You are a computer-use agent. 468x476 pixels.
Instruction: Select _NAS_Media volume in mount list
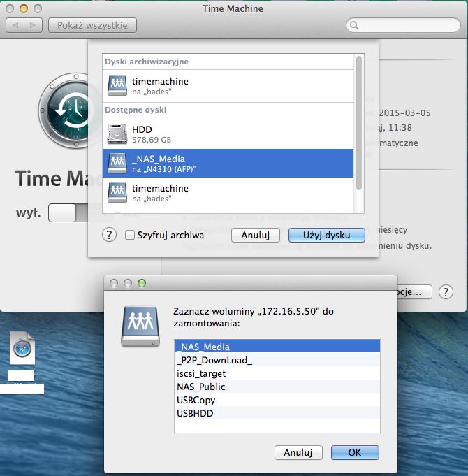pyautogui.click(x=277, y=347)
